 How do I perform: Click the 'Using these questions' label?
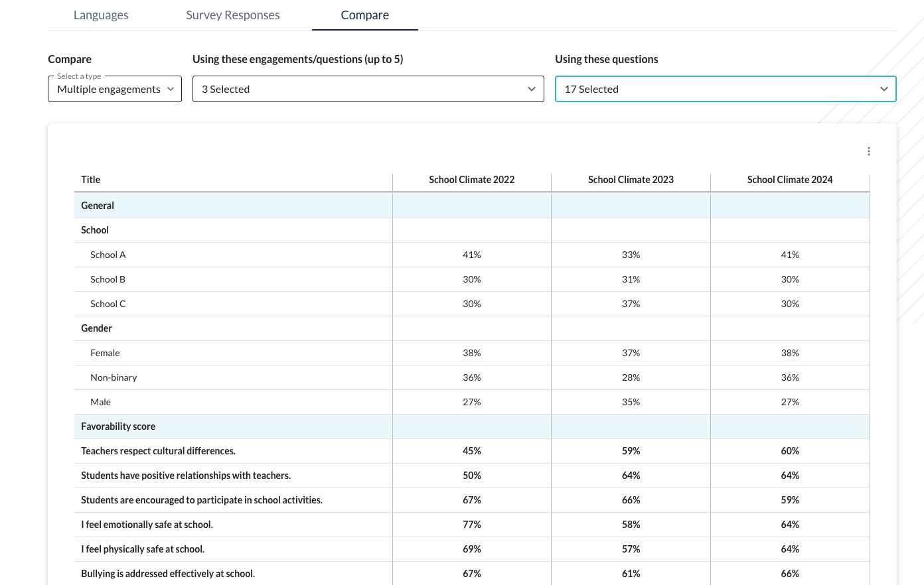coord(607,59)
